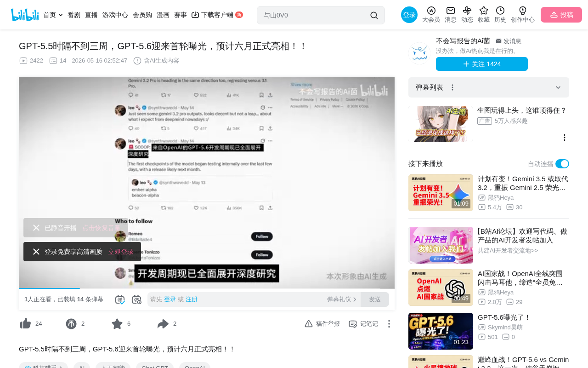588x368 pixels.
Task: Open the 大会员 icon in header
Action: 431,15
